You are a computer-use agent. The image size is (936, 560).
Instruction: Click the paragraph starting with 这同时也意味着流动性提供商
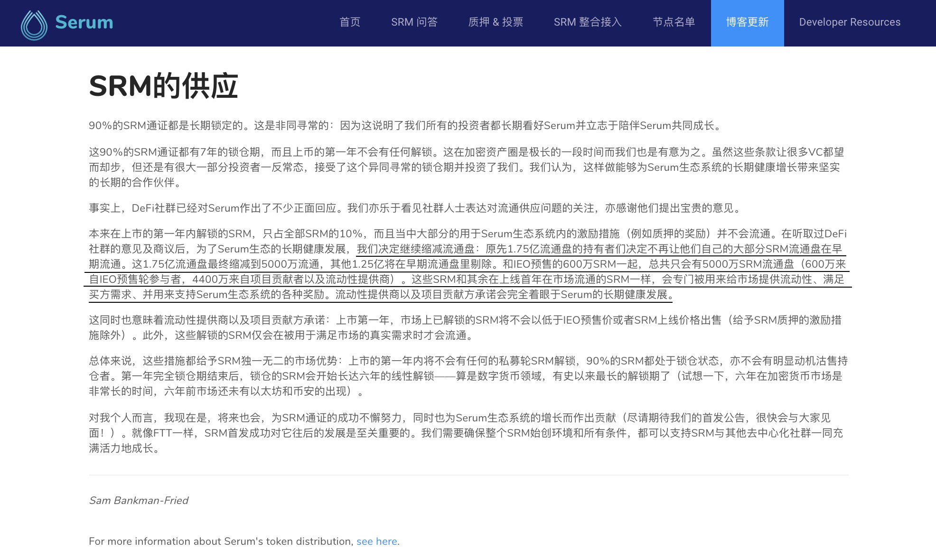pyautogui.click(x=465, y=328)
